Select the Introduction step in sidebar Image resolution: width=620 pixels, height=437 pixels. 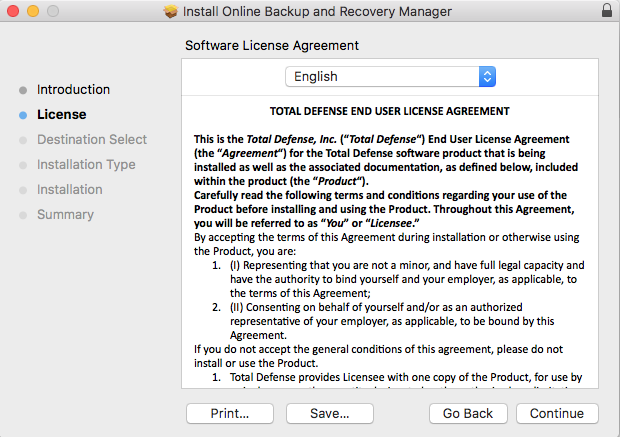(x=74, y=89)
